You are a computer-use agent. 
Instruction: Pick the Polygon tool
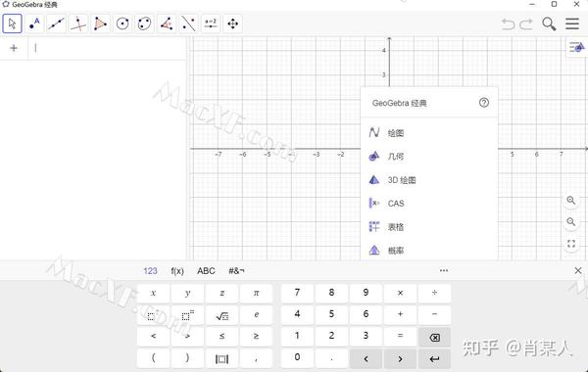click(100, 23)
